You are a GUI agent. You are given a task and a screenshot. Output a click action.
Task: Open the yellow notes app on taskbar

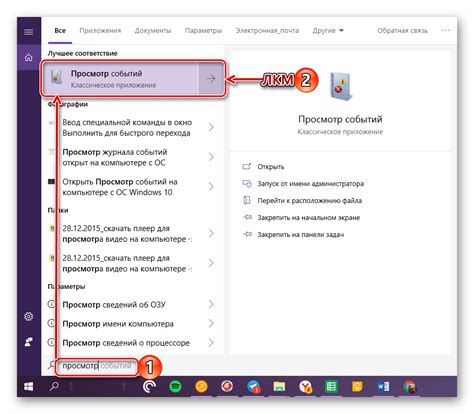click(x=357, y=387)
